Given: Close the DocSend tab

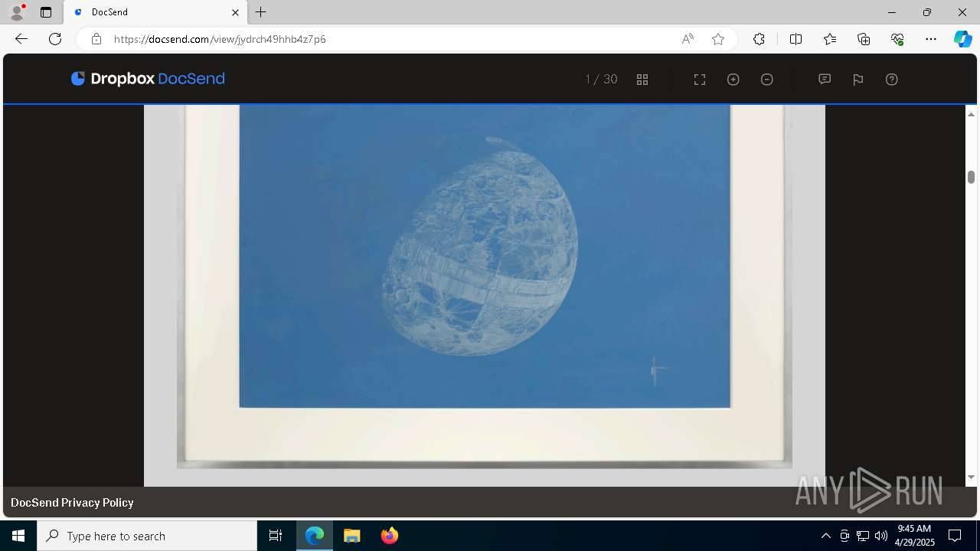Looking at the screenshot, I should click(235, 12).
